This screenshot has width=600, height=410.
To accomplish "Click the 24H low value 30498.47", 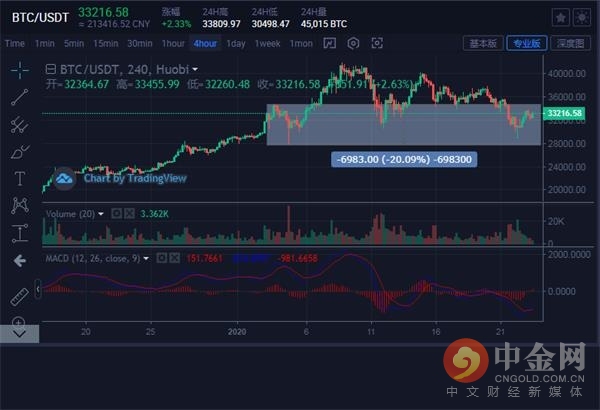I will pyautogui.click(x=271, y=24).
